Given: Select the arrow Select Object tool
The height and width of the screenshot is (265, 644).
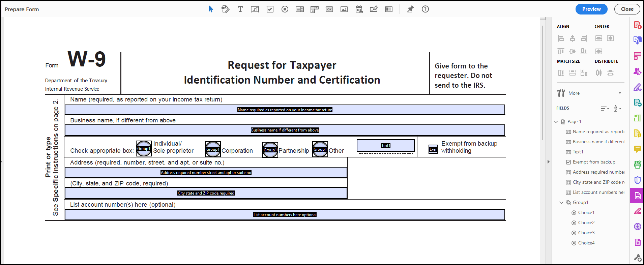Looking at the screenshot, I should tap(211, 9).
